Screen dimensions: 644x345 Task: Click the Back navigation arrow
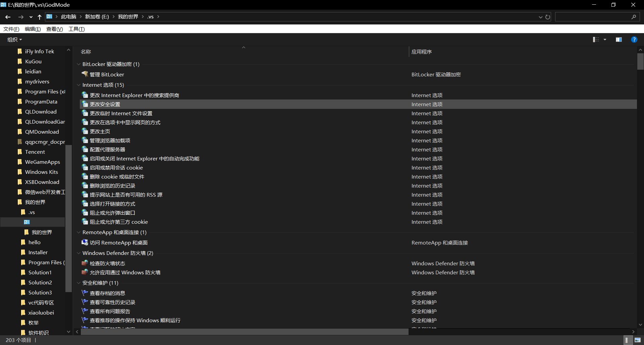point(8,17)
